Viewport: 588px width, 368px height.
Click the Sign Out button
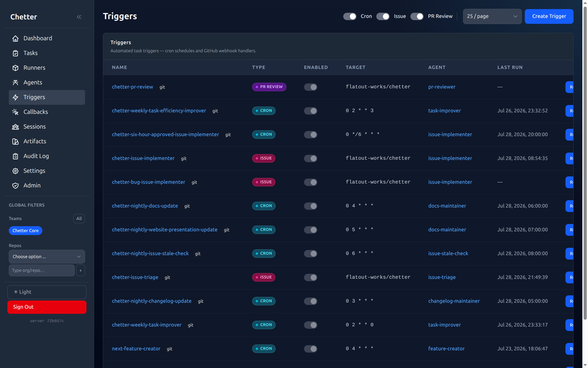pyautogui.click(x=47, y=307)
